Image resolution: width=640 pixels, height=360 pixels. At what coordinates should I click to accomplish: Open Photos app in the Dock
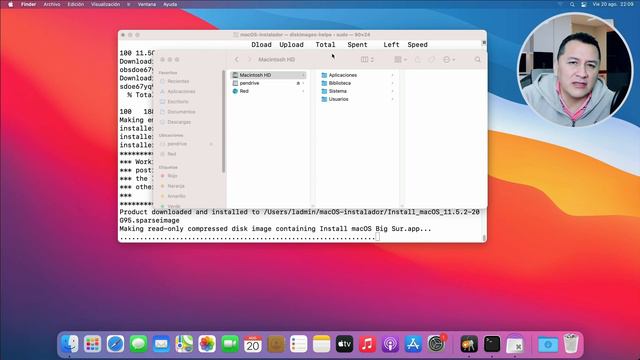point(207,344)
